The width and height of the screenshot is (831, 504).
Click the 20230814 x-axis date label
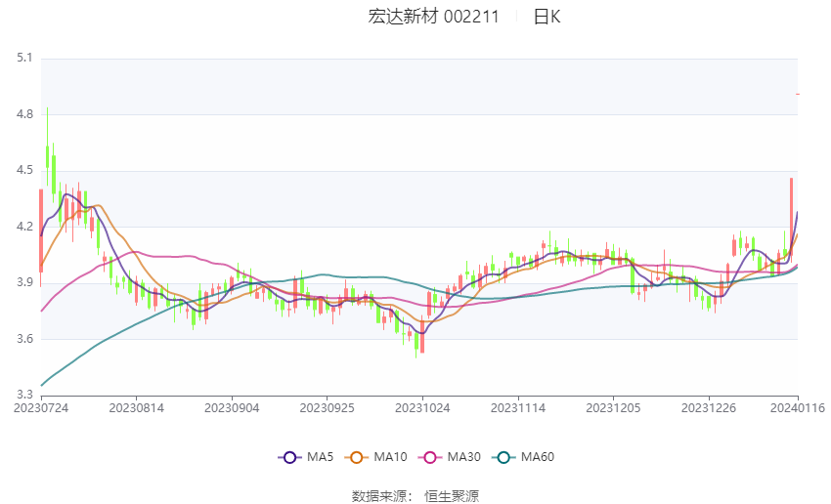tap(136, 408)
